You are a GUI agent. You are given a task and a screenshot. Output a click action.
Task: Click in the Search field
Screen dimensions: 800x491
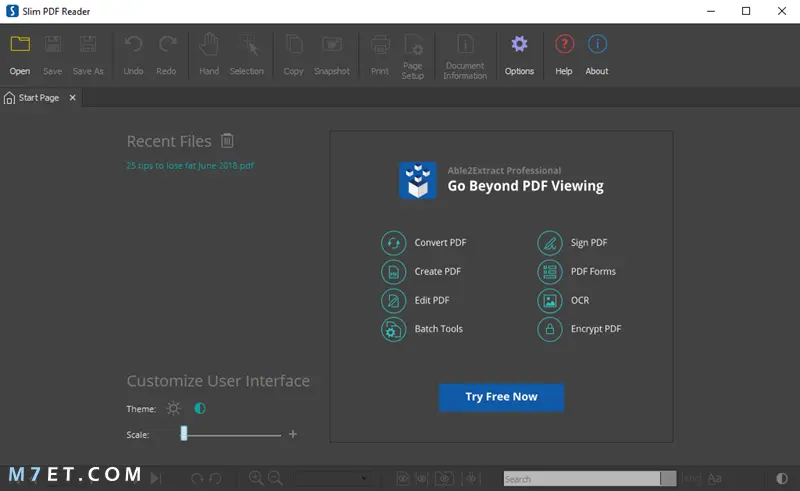(582, 479)
